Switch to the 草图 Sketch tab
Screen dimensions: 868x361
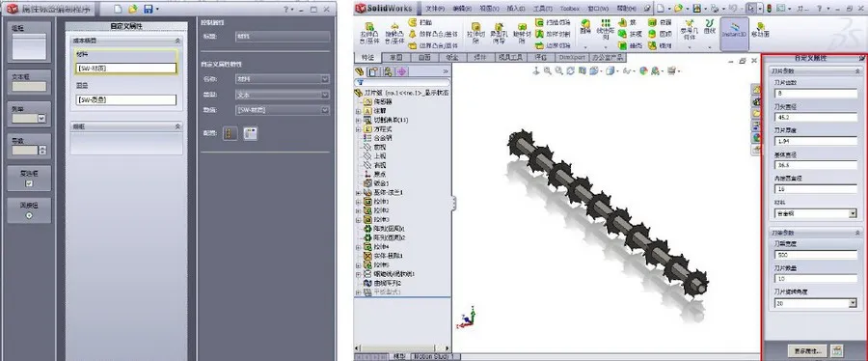395,57
